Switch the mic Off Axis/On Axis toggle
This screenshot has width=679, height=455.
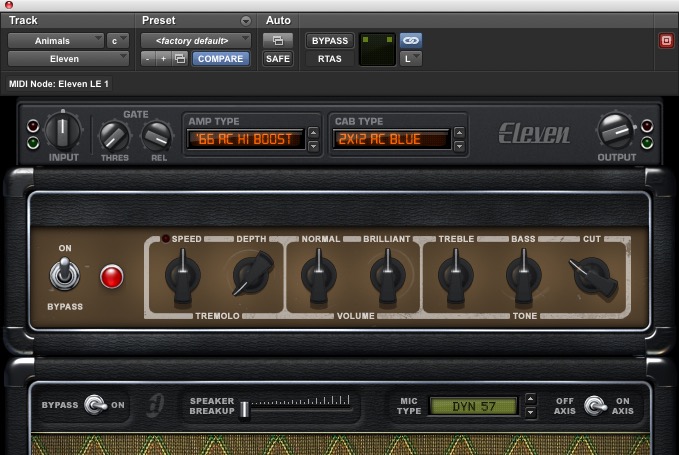click(597, 405)
